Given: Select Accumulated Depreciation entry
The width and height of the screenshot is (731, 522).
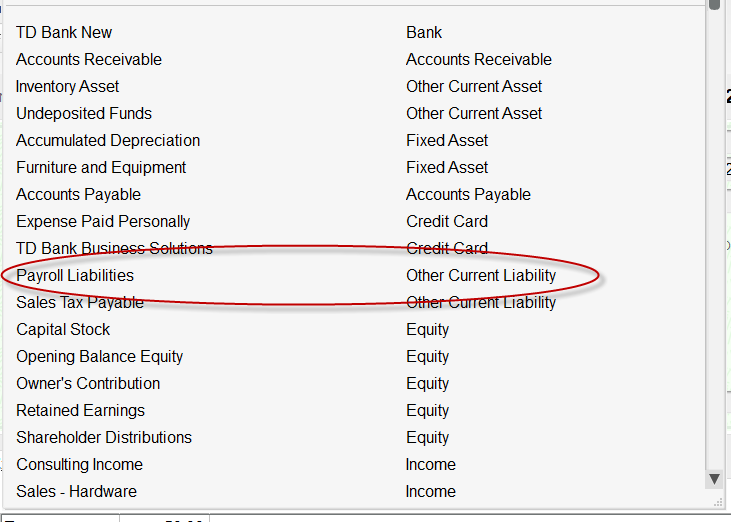Looking at the screenshot, I should pyautogui.click(x=108, y=141).
